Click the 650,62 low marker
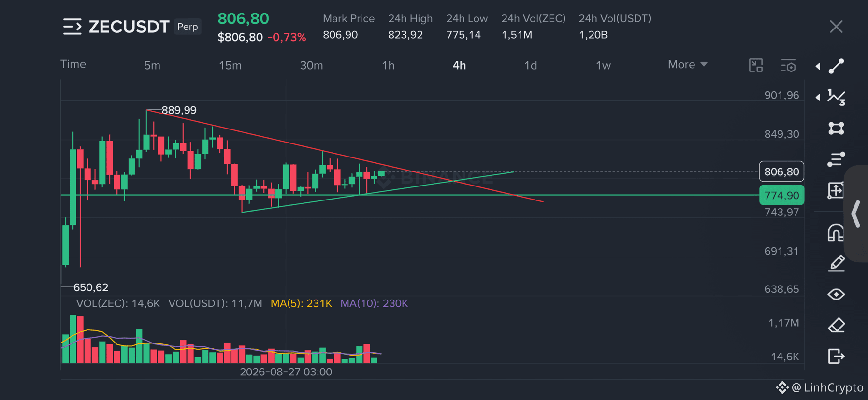The width and height of the screenshot is (868, 400). pyautogui.click(x=91, y=287)
